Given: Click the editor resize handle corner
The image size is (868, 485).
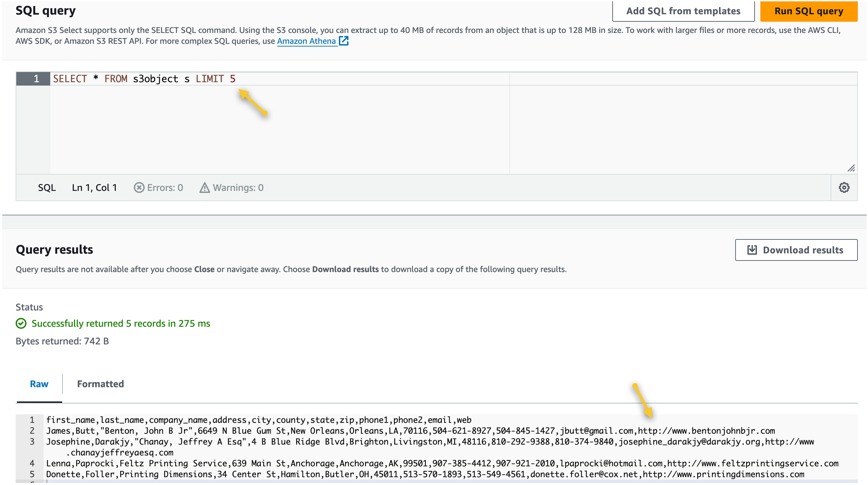Looking at the screenshot, I should [x=851, y=168].
